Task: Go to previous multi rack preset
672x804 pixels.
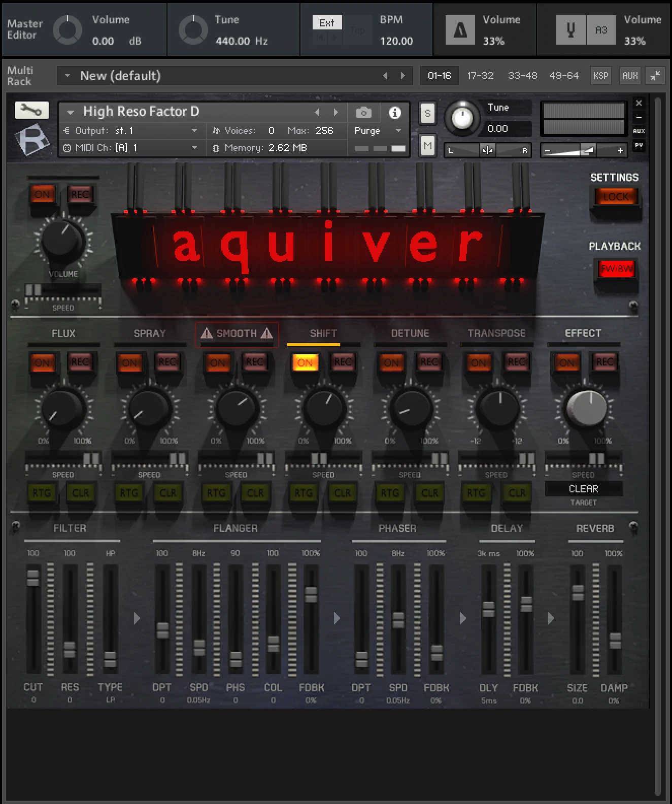Action: pyautogui.click(x=385, y=76)
